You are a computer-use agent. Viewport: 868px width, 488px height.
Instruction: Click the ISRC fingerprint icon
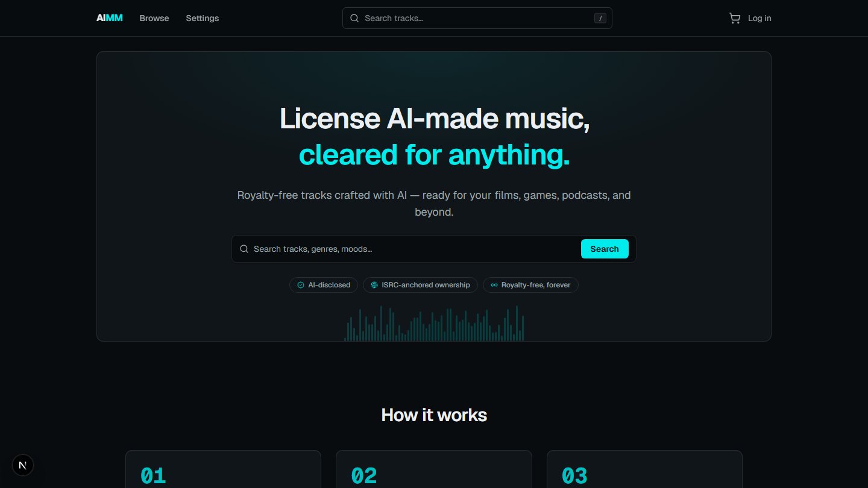(374, 285)
